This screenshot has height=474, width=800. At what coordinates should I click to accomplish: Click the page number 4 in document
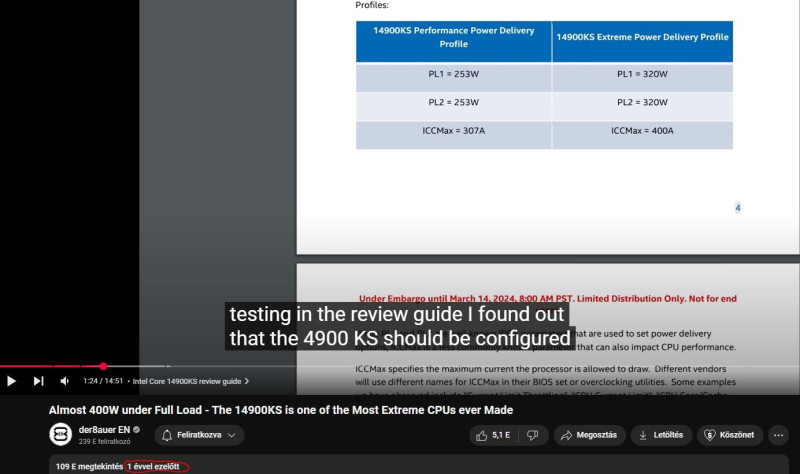pos(737,208)
